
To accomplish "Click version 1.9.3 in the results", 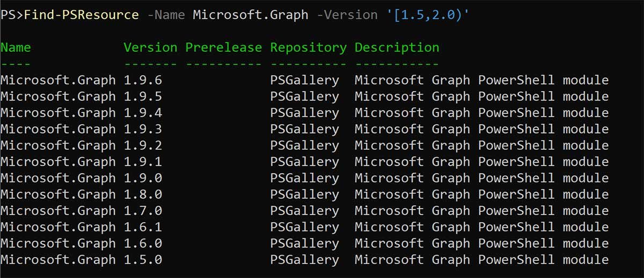I will pyautogui.click(x=143, y=129).
